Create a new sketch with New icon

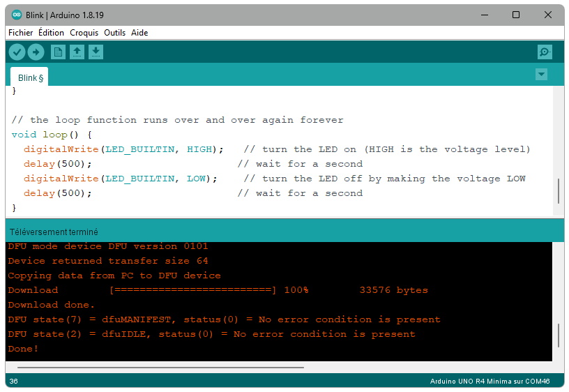(x=59, y=52)
